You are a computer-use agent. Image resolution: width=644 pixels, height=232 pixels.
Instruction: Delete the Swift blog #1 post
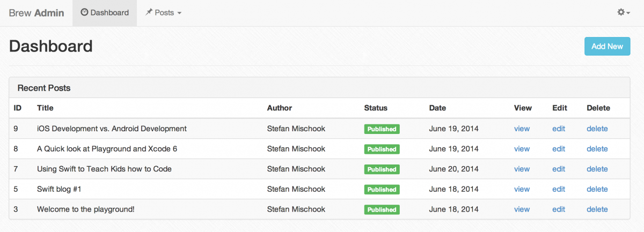597,189
